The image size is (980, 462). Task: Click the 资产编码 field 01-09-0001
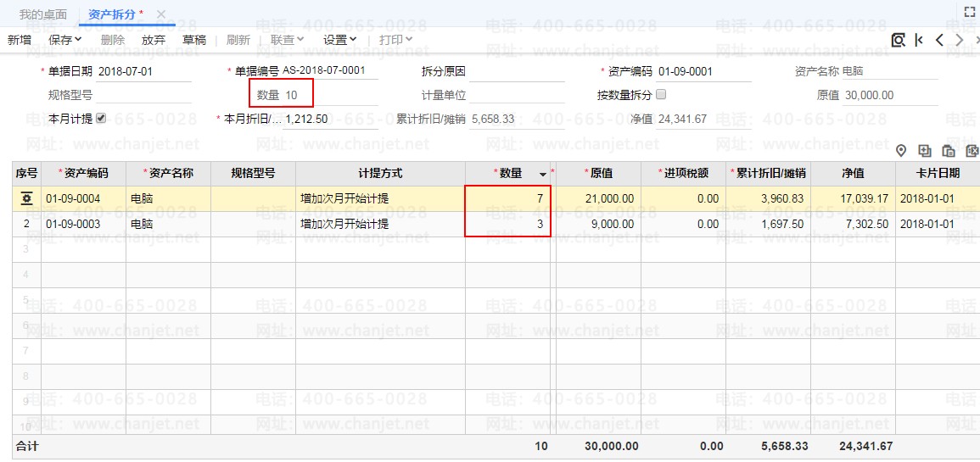point(703,72)
